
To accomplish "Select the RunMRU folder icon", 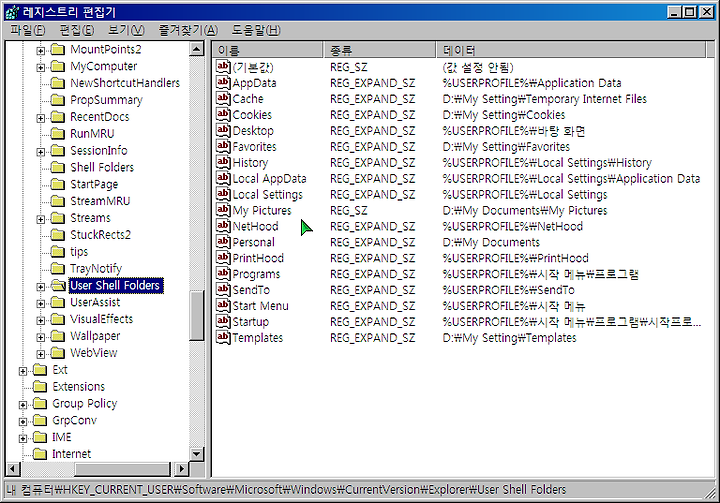I will (58, 133).
